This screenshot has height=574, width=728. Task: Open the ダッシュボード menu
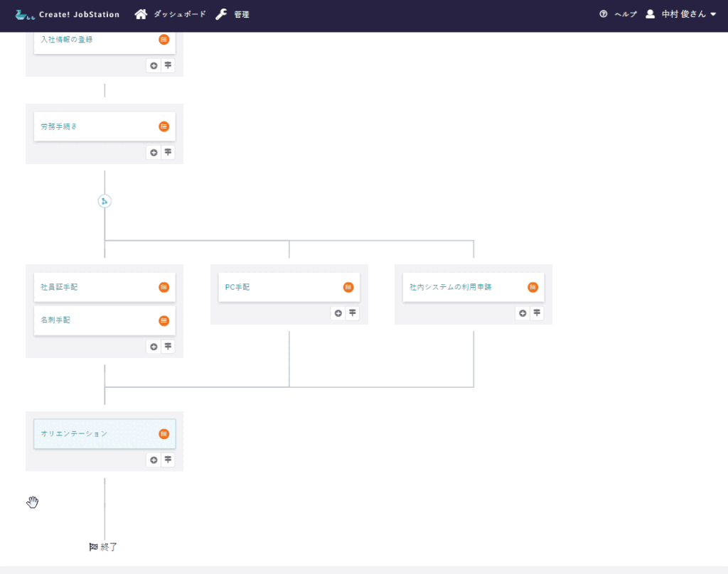point(171,14)
